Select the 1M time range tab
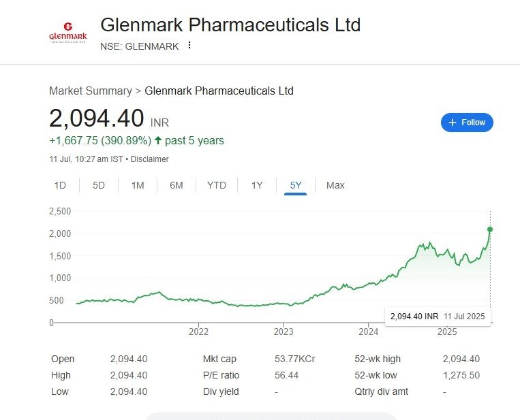 click(138, 185)
